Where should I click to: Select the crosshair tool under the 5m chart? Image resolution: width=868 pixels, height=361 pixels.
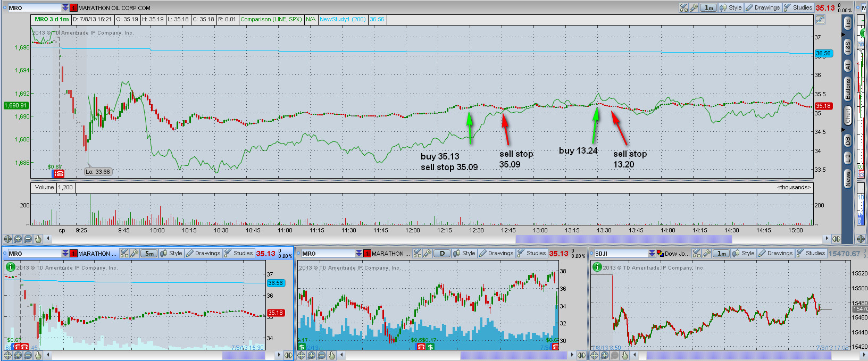pyautogui.click(x=7, y=355)
